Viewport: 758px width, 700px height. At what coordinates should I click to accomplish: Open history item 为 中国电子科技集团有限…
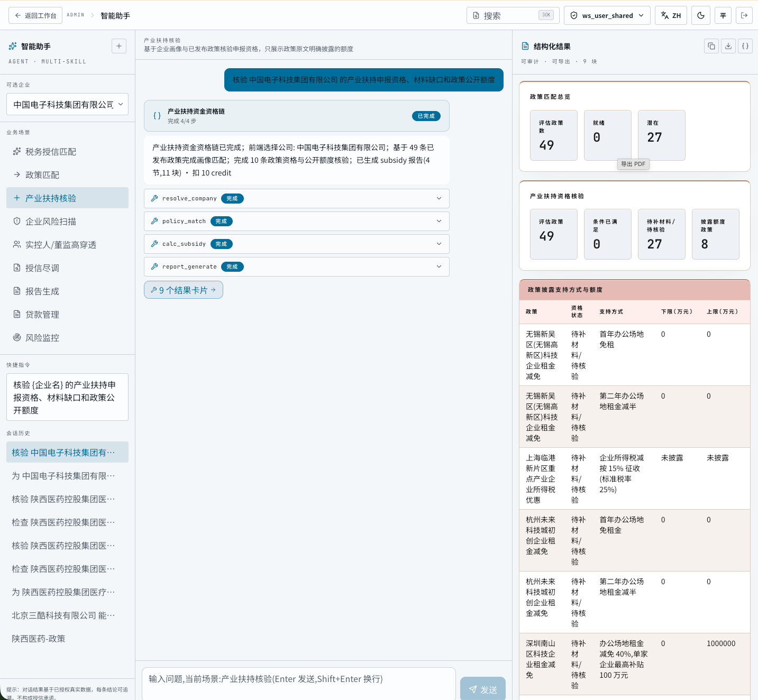pos(68,476)
